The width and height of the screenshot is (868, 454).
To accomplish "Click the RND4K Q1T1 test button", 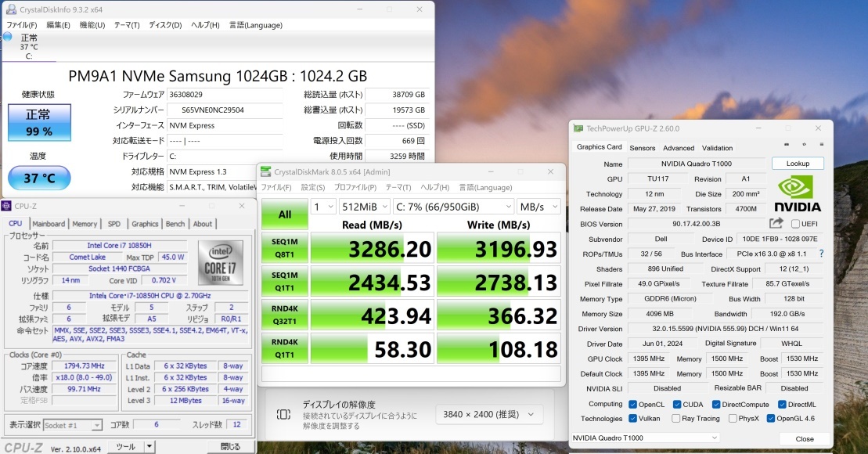I will (x=285, y=348).
